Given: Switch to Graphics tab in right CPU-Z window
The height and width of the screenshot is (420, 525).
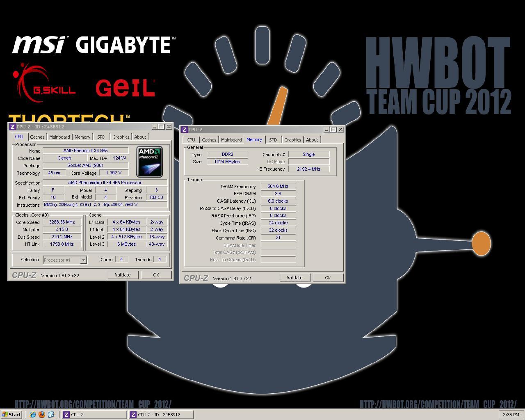Looking at the screenshot, I should tap(293, 140).
